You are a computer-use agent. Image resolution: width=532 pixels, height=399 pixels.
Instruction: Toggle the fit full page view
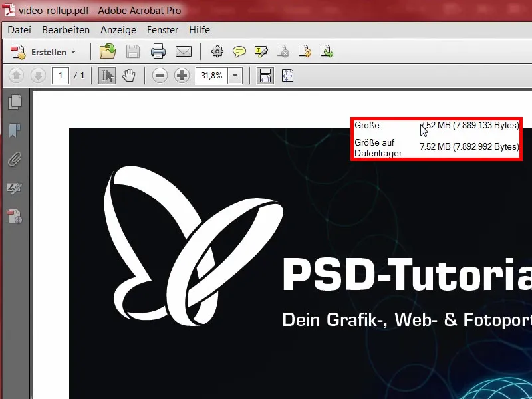[287, 76]
